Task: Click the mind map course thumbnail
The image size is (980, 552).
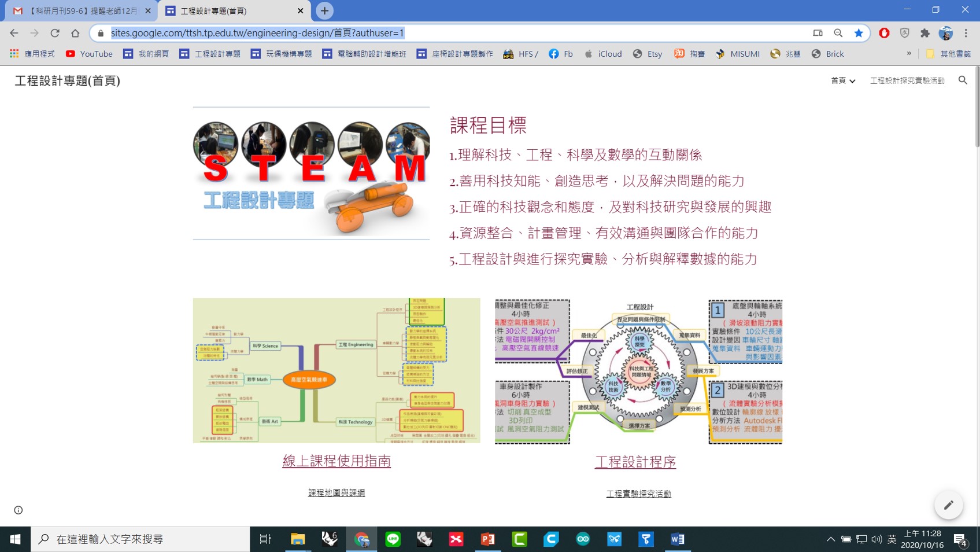Action: (x=336, y=370)
